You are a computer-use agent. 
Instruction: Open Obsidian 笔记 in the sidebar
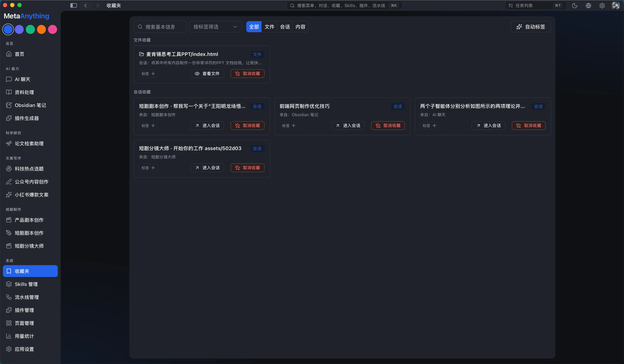30,105
